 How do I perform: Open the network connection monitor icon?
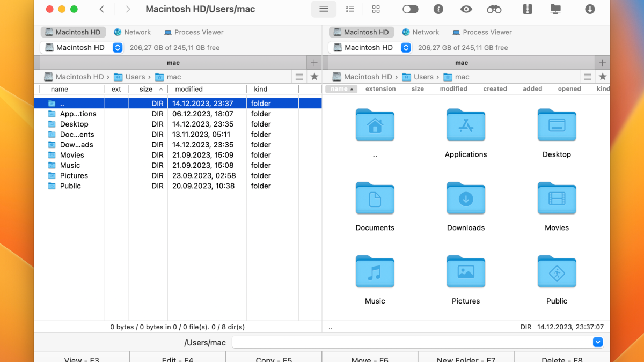point(555,9)
